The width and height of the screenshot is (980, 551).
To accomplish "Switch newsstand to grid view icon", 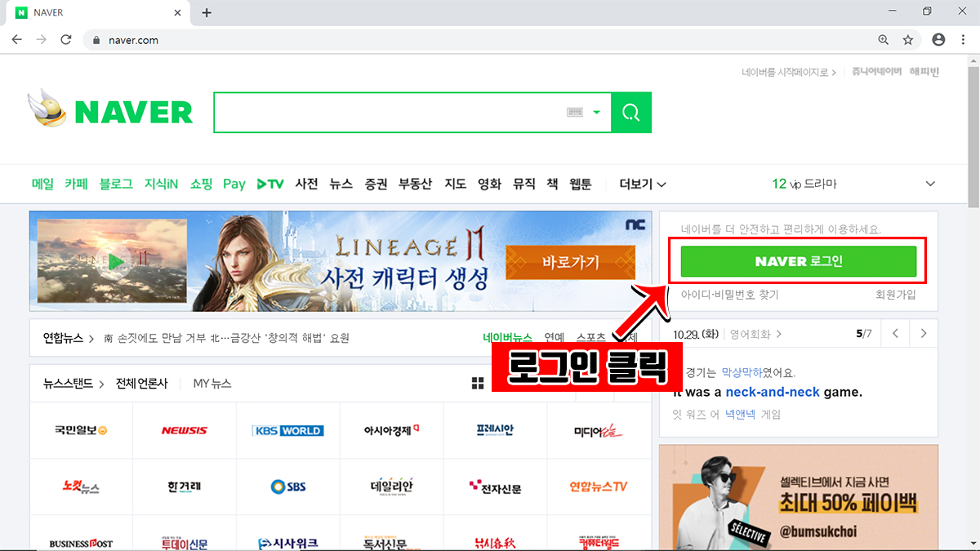I will 478,384.
